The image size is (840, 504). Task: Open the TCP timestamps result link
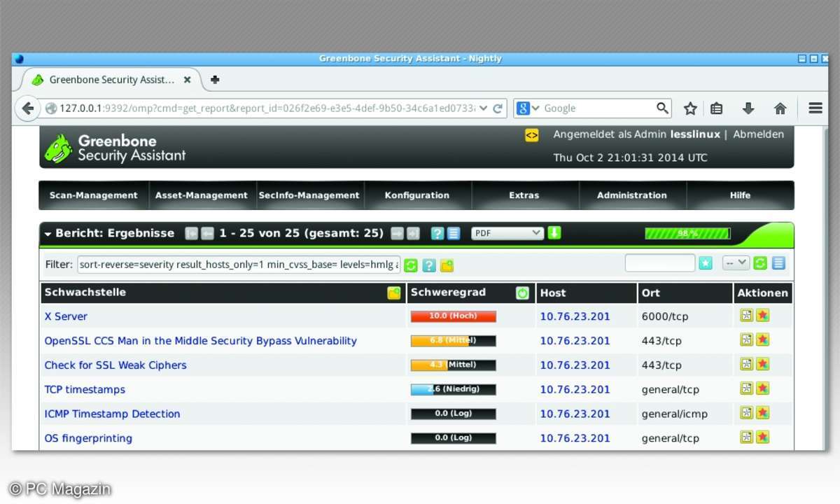pyautogui.click(x=85, y=390)
